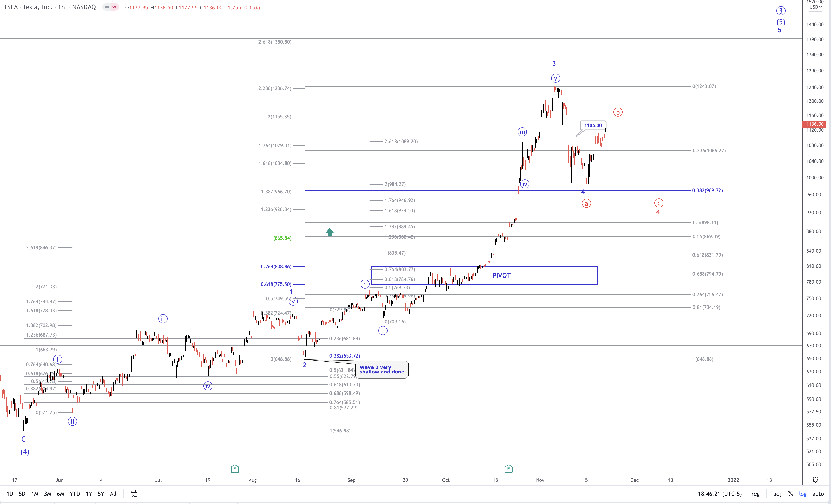Select the 1105.00 price callout

point(593,125)
